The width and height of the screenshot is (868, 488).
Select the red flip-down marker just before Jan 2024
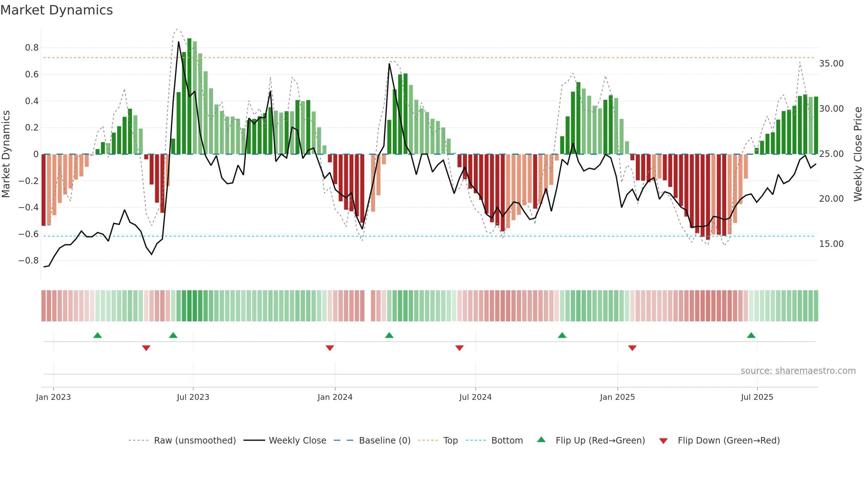(330, 348)
